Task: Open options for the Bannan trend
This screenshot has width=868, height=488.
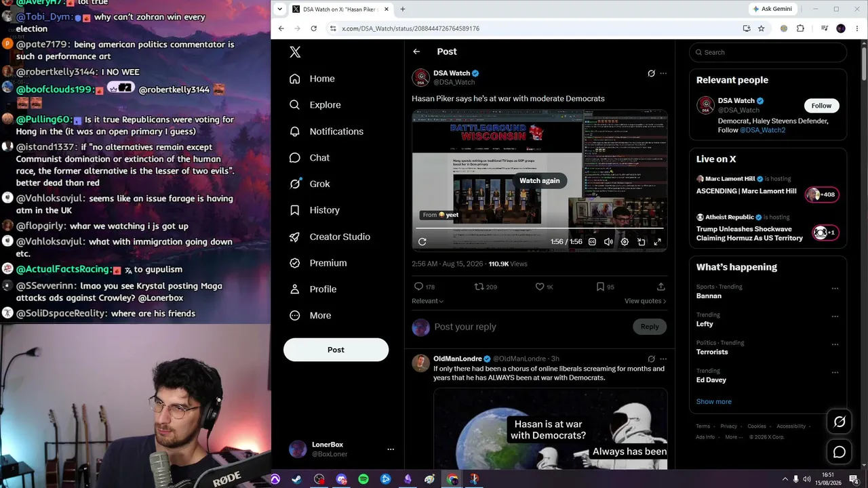Action: coord(835,288)
